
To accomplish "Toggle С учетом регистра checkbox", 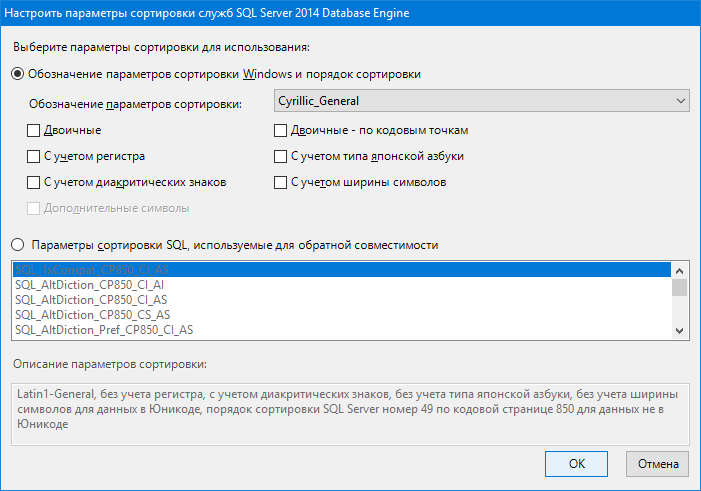I will tap(34, 156).
